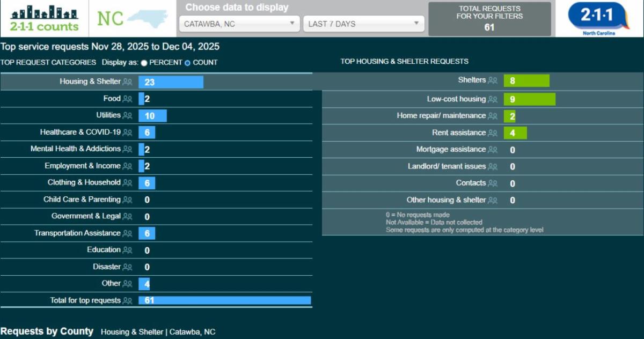Open the Catawba, NC county dropdown
Screen dimensions: 644x339
(x=239, y=24)
